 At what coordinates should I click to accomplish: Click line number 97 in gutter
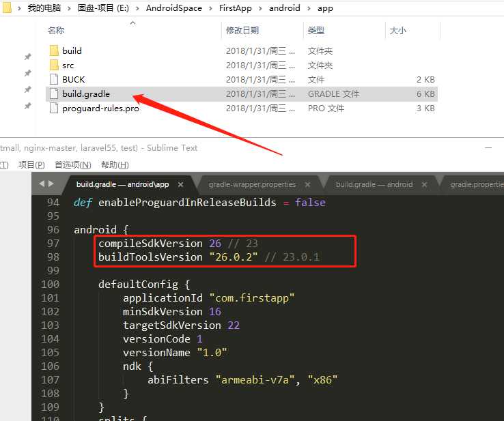[x=53, y=244]
